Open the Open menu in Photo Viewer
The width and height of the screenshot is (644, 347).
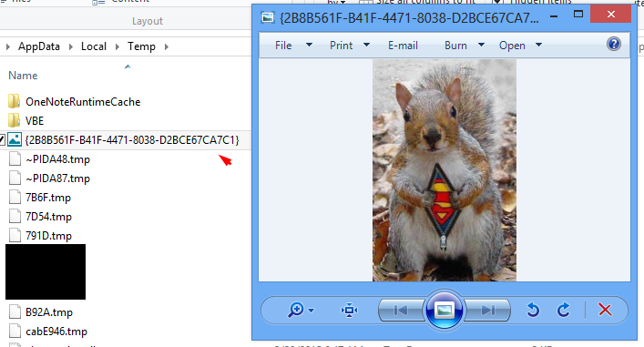pyautogui.click(x=512, y=46)
